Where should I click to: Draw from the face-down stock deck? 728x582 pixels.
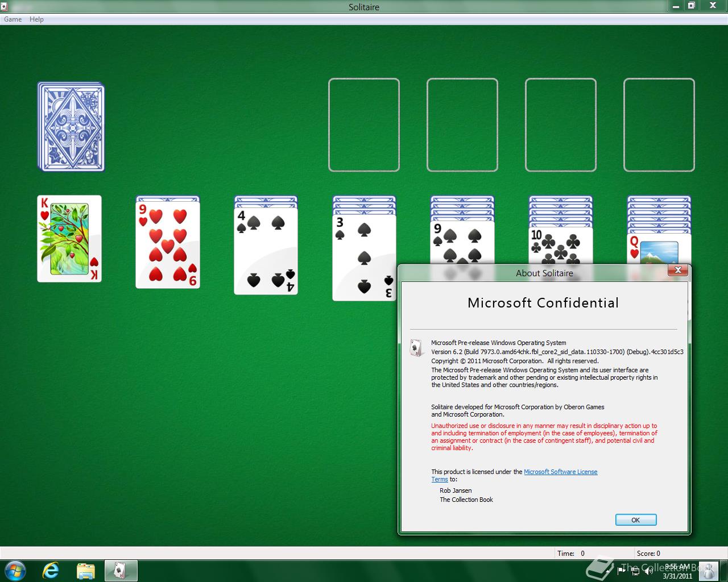point(71,126)
